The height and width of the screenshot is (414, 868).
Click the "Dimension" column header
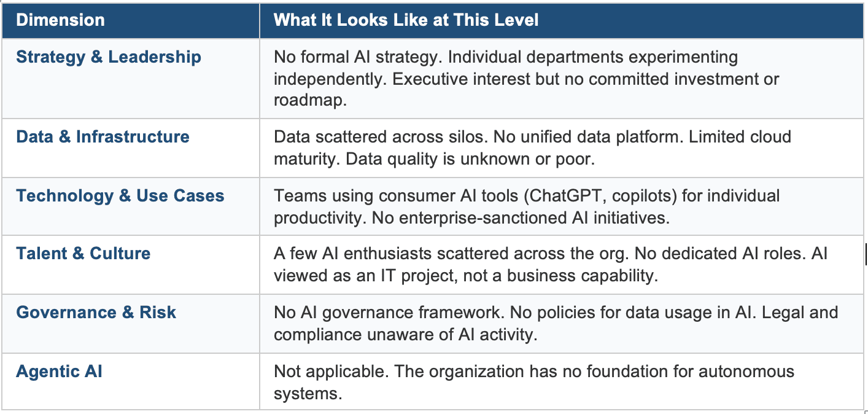tap(60, 20)
